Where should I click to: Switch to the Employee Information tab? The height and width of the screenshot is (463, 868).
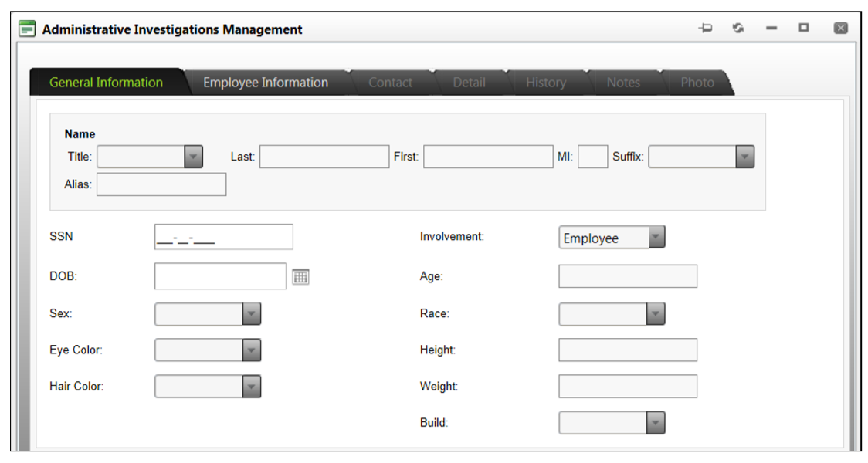pos(265,83)
